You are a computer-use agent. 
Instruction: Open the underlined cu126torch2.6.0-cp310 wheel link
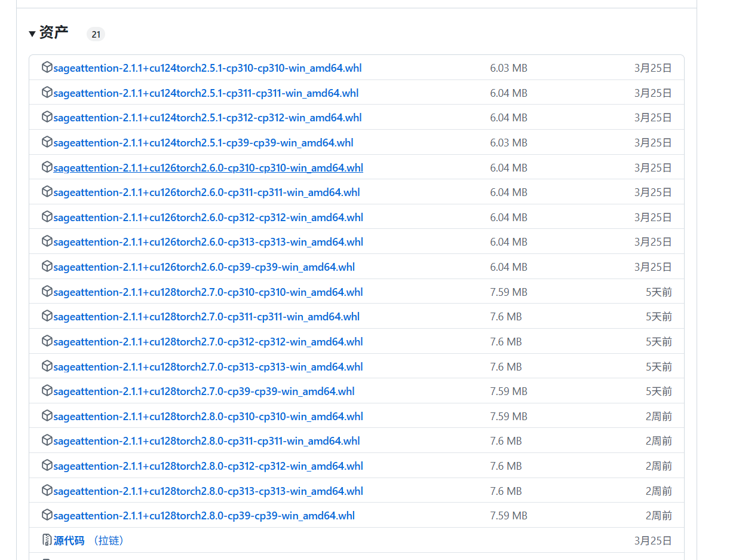pyautogui.click(x=208, y=168)
